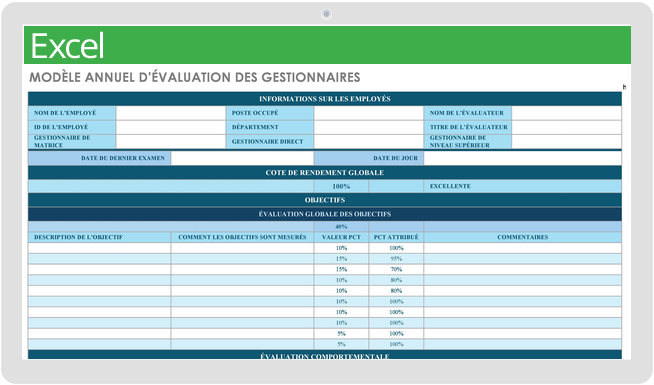The width and height of the screenshot is (654, 385).
Task: Select the ÉVALUATION GLOBALE DES OBJECTIFS header
Action: pos(324,214)
